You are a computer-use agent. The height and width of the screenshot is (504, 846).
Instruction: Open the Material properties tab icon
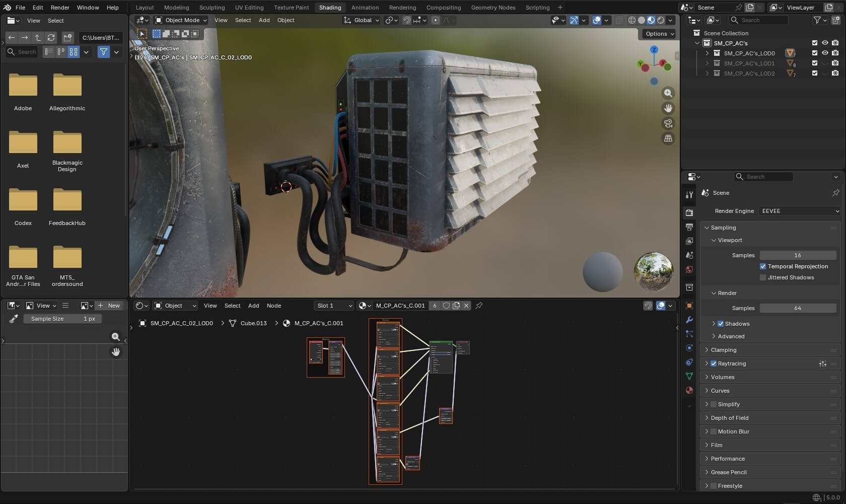(689, 390)
